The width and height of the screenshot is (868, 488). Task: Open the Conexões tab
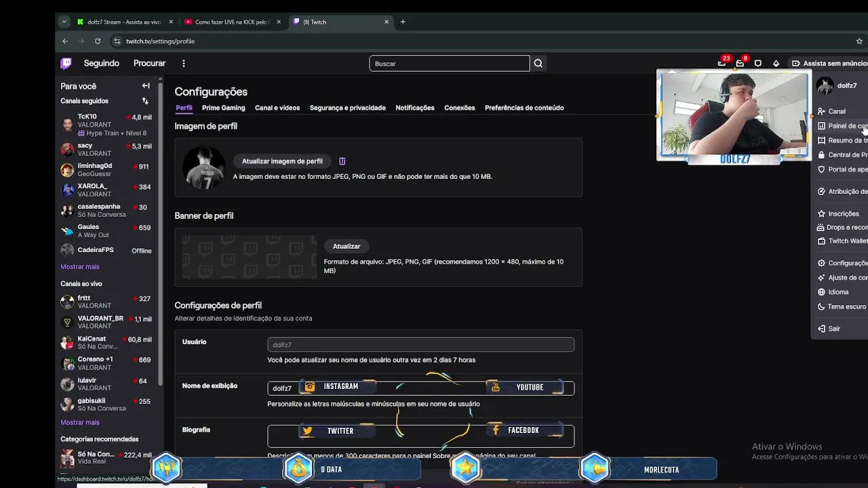(460, 108)
